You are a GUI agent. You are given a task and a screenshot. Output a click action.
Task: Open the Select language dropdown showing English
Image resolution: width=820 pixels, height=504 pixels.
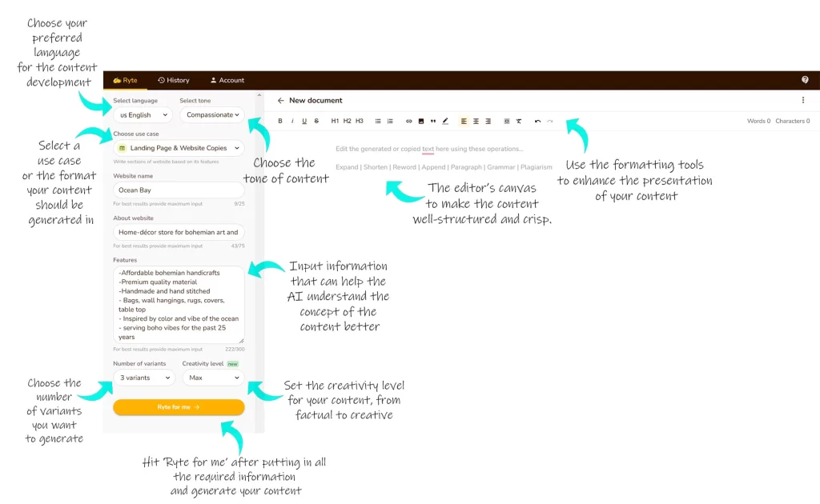(x=143, y=115)
